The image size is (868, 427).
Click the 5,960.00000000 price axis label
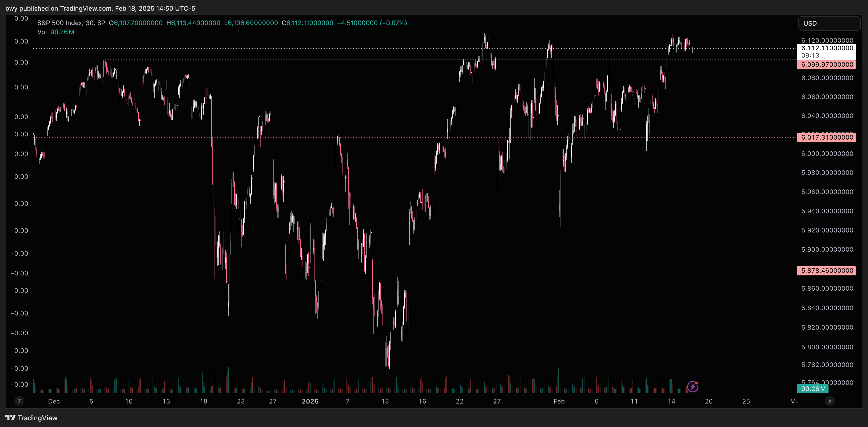pos(827,192)
